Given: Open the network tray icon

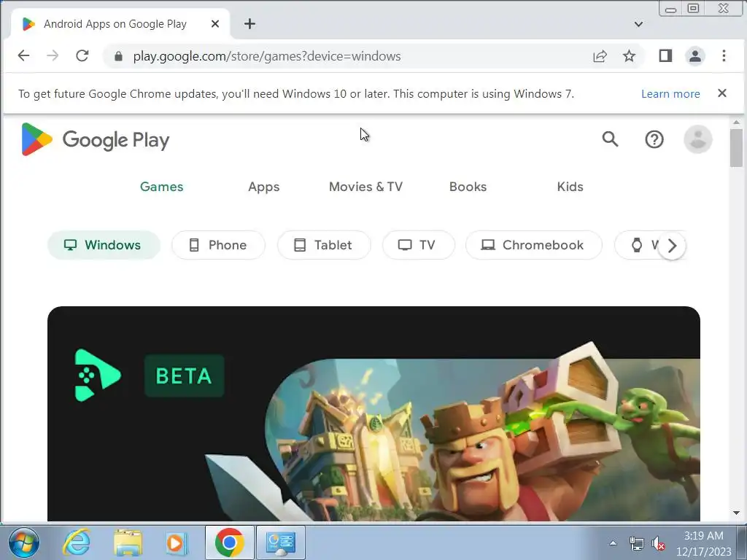Looking at the screenshot, I should (636, 543).
